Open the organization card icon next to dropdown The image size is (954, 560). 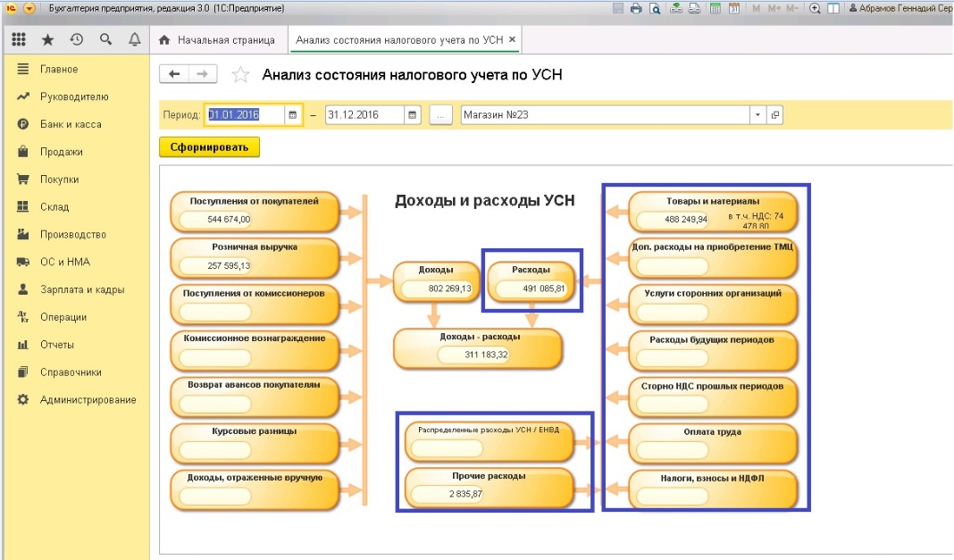coord(775,115)
